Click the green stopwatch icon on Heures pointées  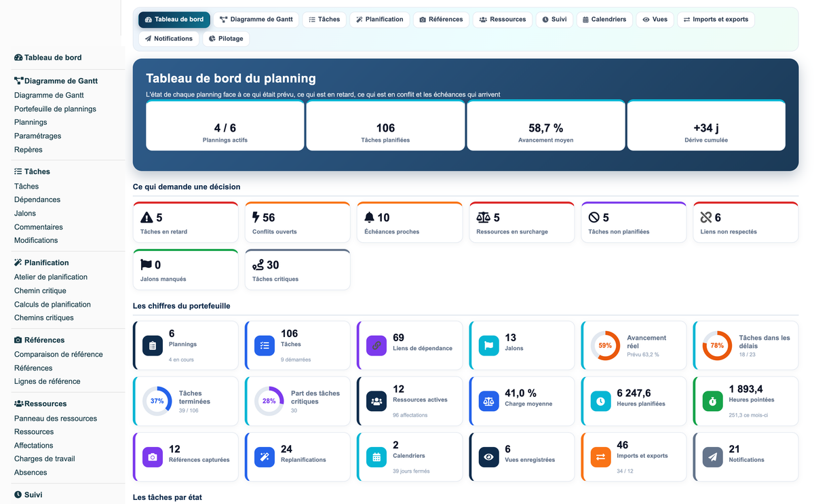[712, 401]
